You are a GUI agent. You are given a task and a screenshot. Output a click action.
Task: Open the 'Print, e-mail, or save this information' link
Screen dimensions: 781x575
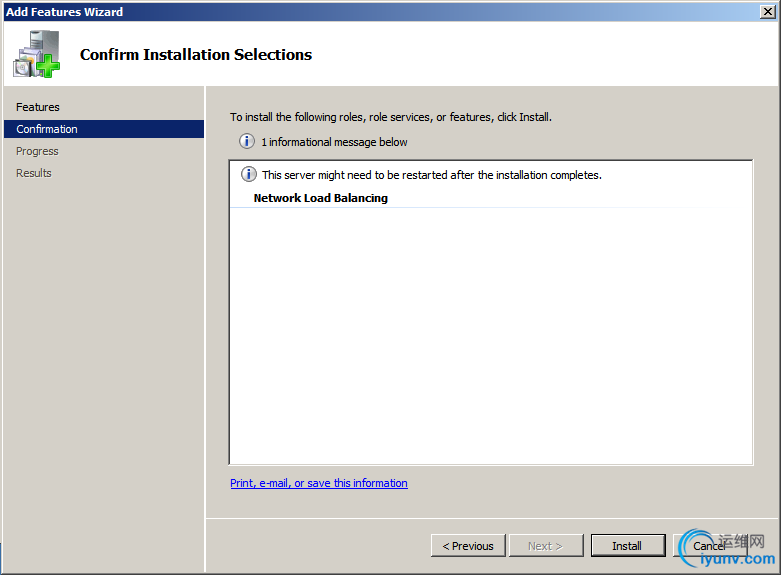pyautogui.click(x=319, y=483)
